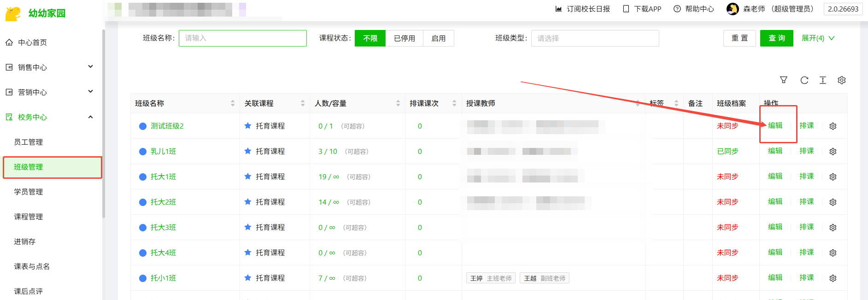Open 学员管理 in the sidebar
This screenshot has width=868, height=300.
point(29,192)
